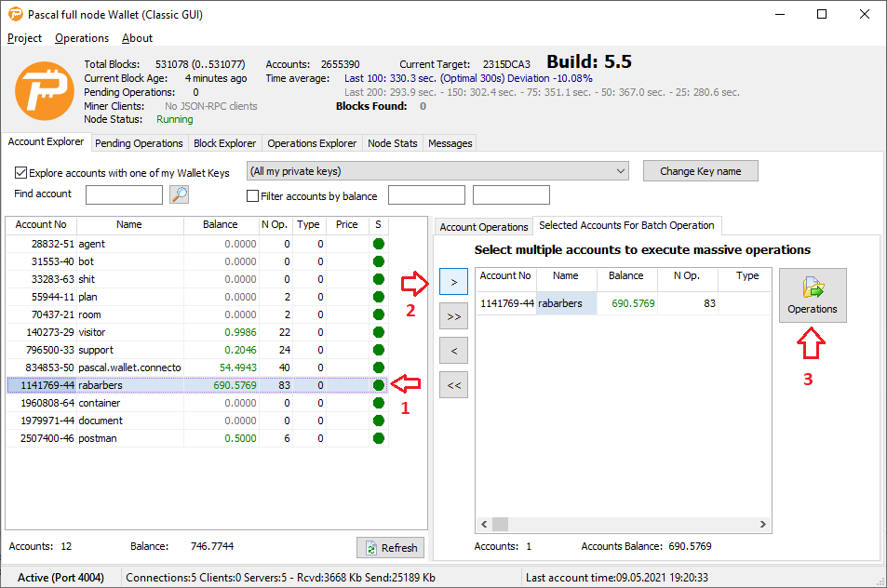This screenshot has height=588, width=887.
Task: Open the Messages tab
Action: click(450, 143)
